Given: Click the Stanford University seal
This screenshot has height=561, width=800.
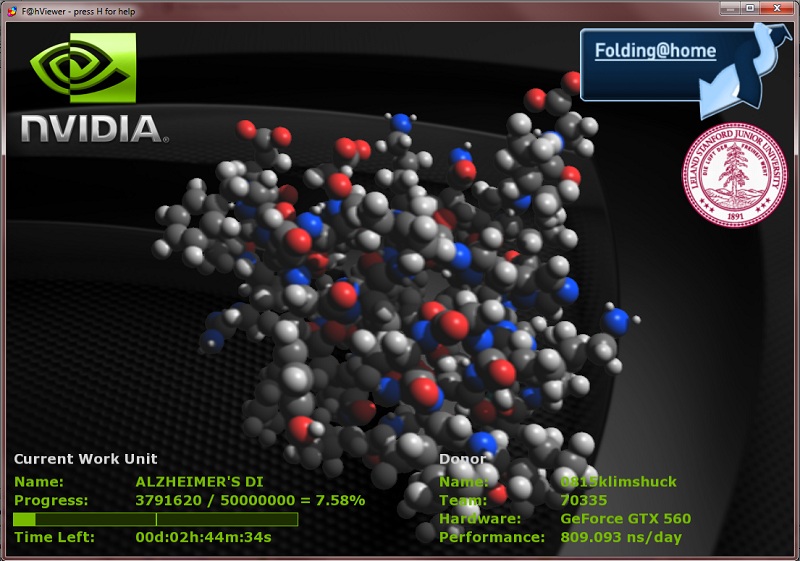Looking at the screenshot, I should 734,174.
